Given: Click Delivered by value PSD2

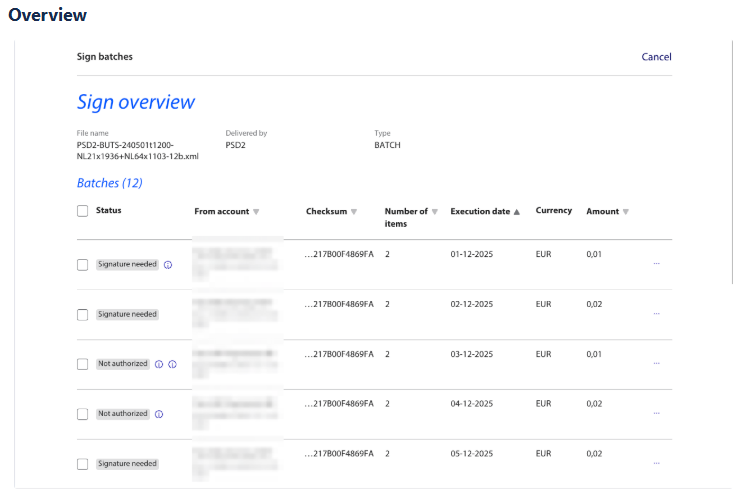Looking at the screenshot, I should (235, 145).
